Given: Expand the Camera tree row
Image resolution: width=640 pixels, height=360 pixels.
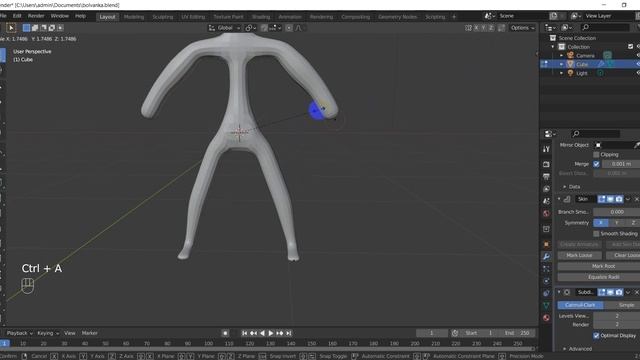Looking at the screenshot, I should (x=562, y=56).
